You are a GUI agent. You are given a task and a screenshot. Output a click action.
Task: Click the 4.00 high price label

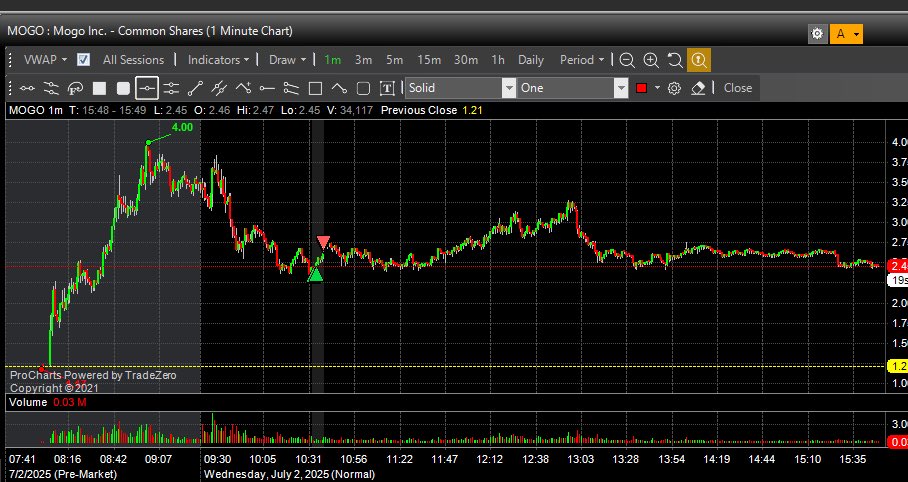pos(182,127)
